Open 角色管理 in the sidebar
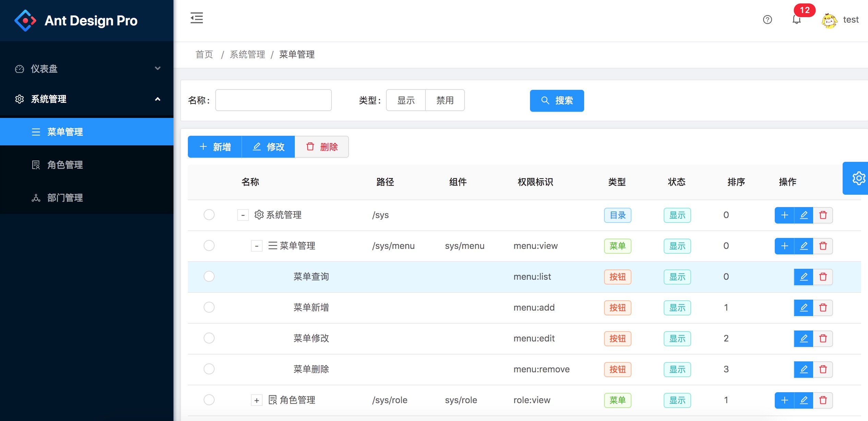868x421 pixels. click(65, 165)
